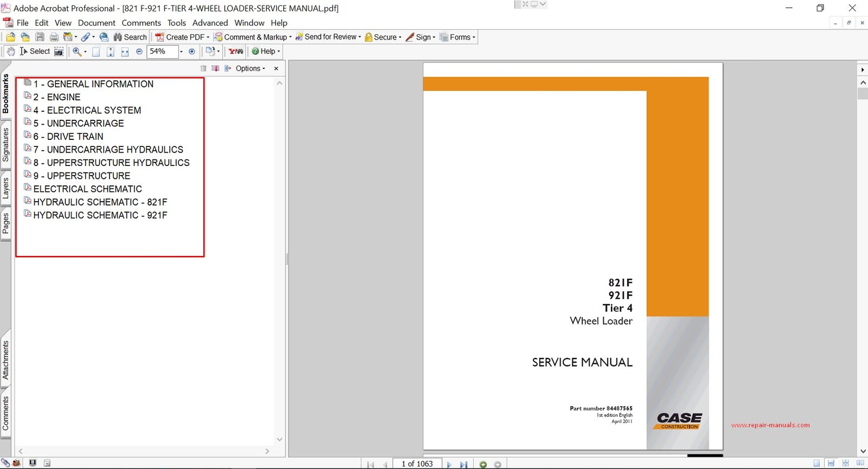Open the zoom percentage dropdown arrow
Screen dimensions: 868x469
coord(181,52)
